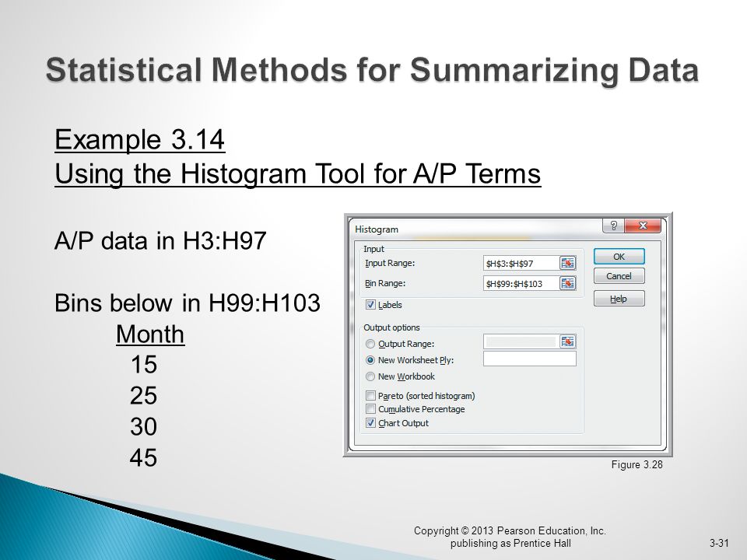Click the Input Range collapse-dialog icon

click(567, 263)
